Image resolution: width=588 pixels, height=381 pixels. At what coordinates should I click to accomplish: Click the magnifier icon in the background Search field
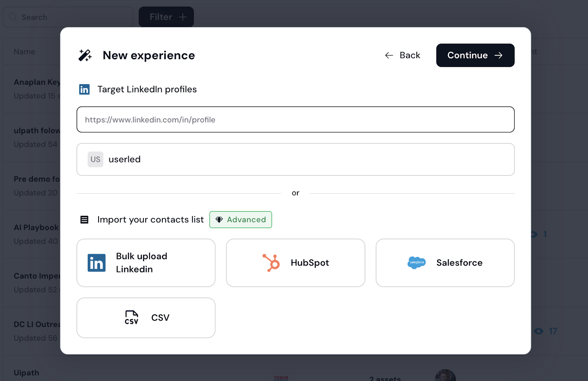coord(13,17)
